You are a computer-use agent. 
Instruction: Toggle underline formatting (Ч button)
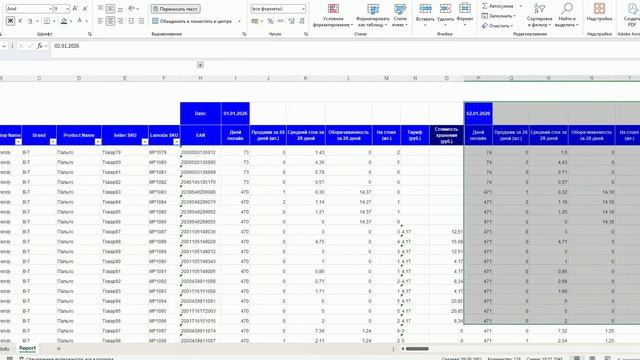pos(30,21)
